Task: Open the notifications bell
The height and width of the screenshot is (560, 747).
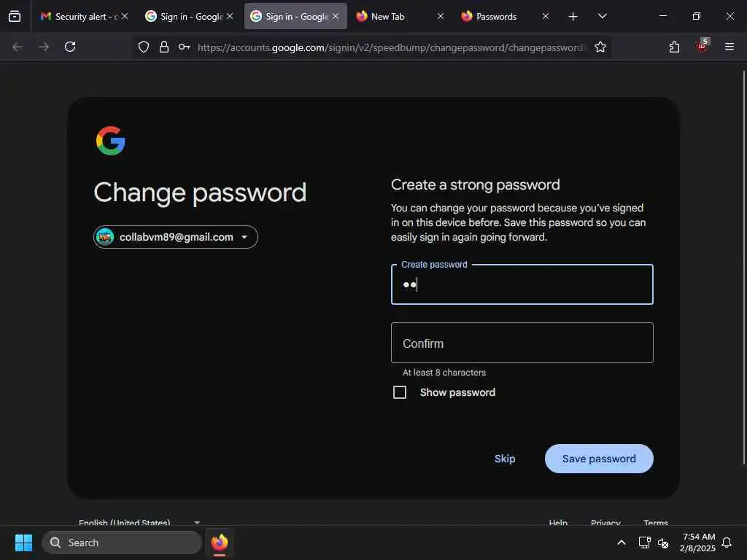Action: click(727, 542)
